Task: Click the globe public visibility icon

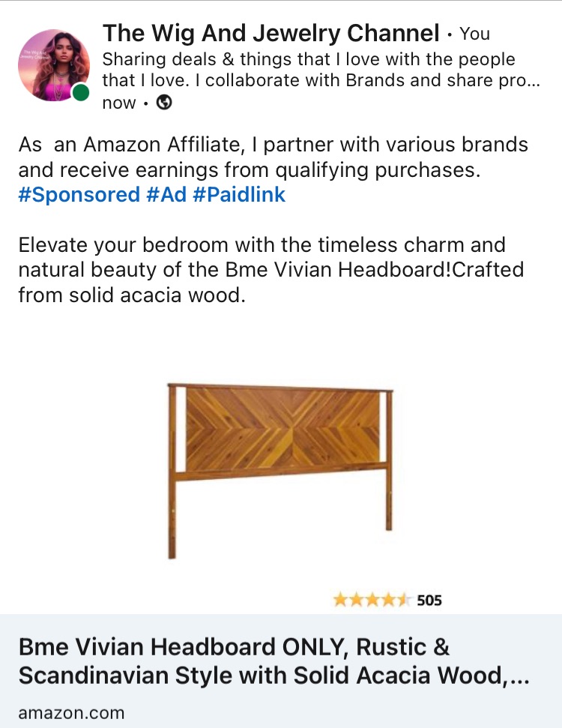Action: coord(163,103)
